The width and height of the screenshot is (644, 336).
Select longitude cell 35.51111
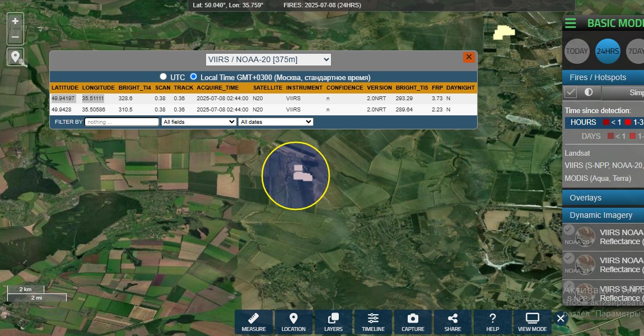93,99
